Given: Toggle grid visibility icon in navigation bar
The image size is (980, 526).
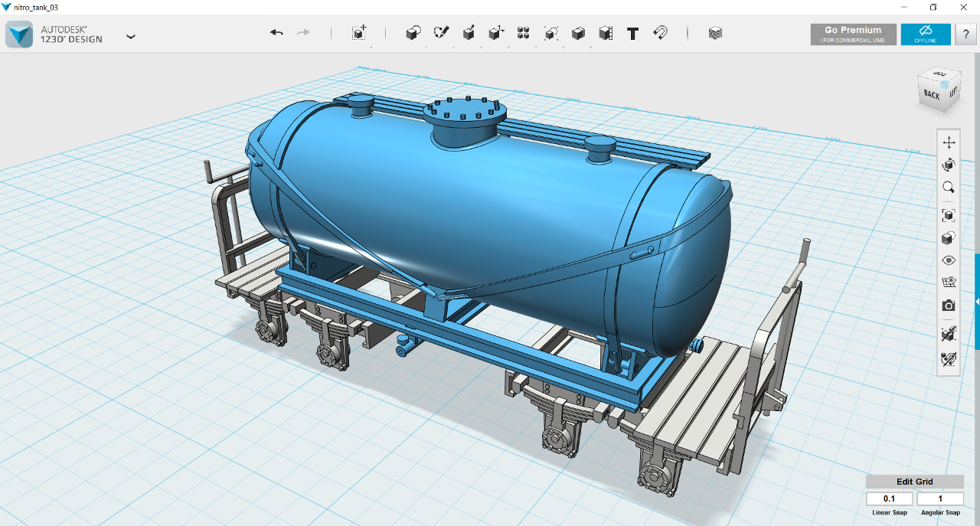Looking at the screenshot, I should point(949,283).
